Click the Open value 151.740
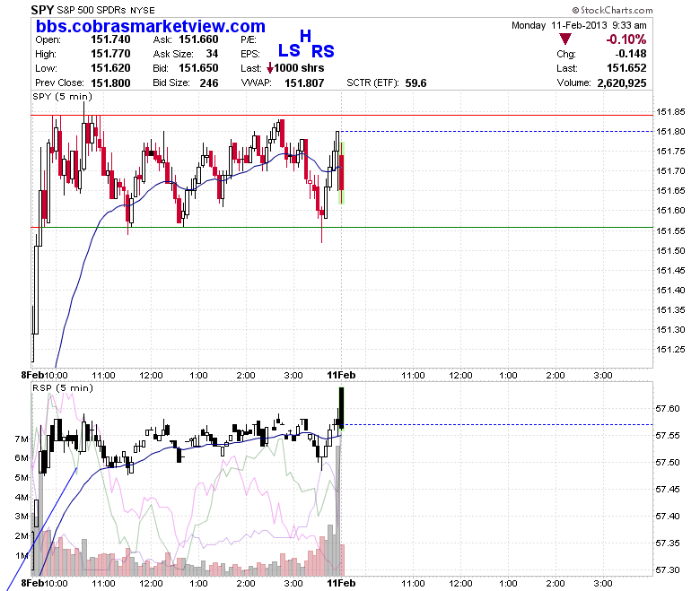The width and height of the screenshot is (700, 591). click(x=110, y=39)
